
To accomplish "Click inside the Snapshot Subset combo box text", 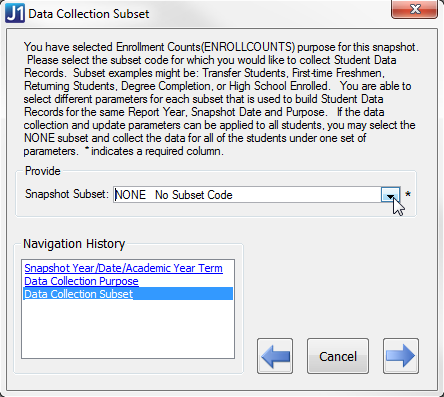I will click(247, 194).
